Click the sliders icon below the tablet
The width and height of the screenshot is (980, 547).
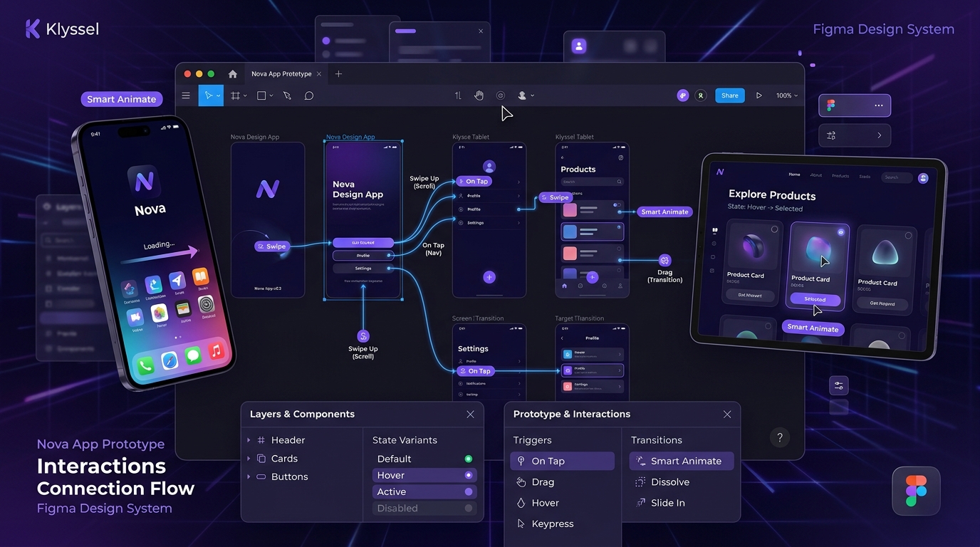pos(839,385)
